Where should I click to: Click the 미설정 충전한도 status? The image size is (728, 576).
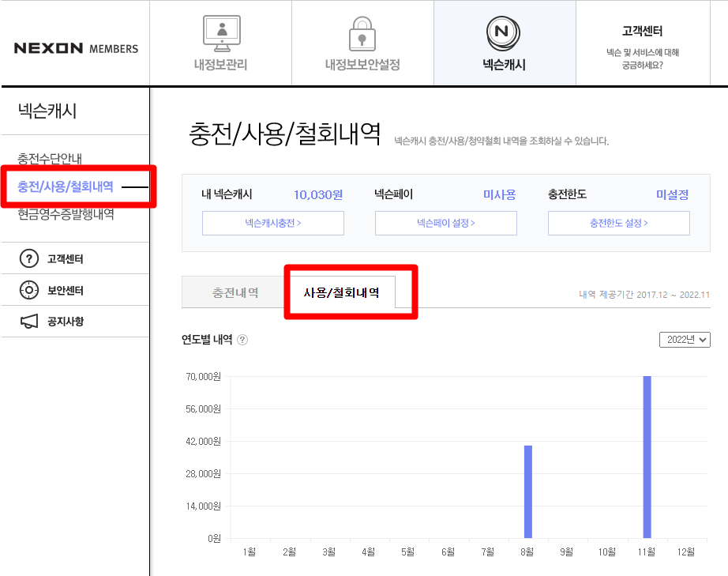(672, 194)
